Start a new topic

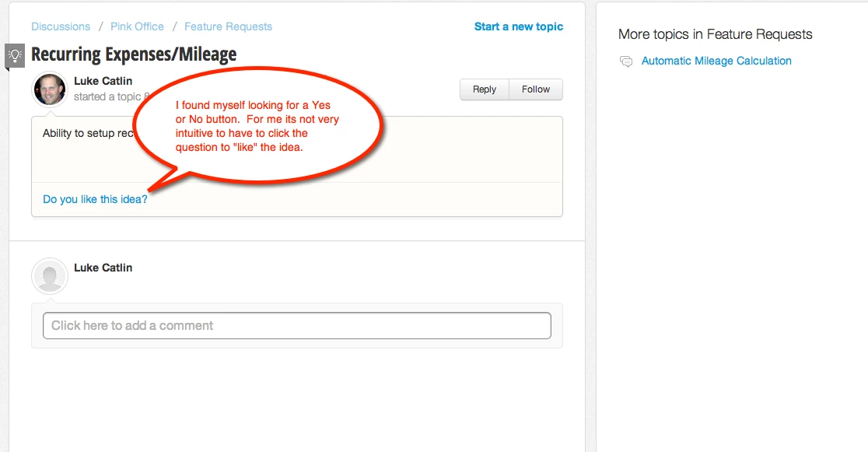coord(519,26)
